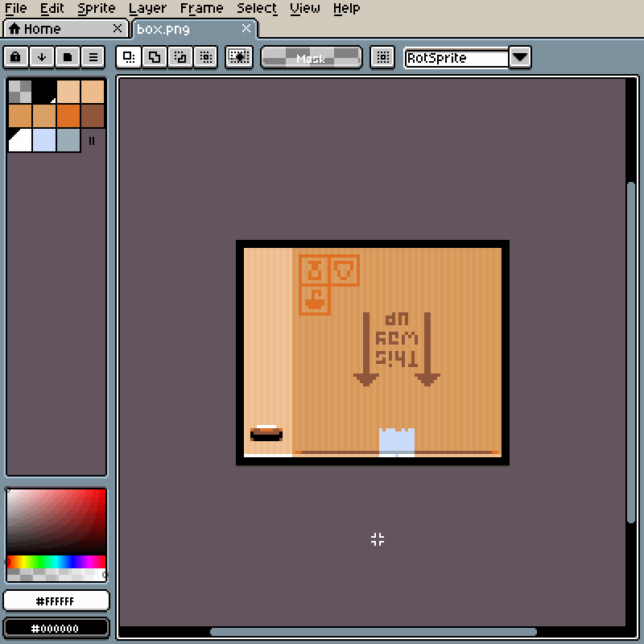Image resolution: width=644 pixels, height=644 pixels.
Task: Toggle the intersect-selection mode icon
Action: pyautogui.click(x=204, y=57)
